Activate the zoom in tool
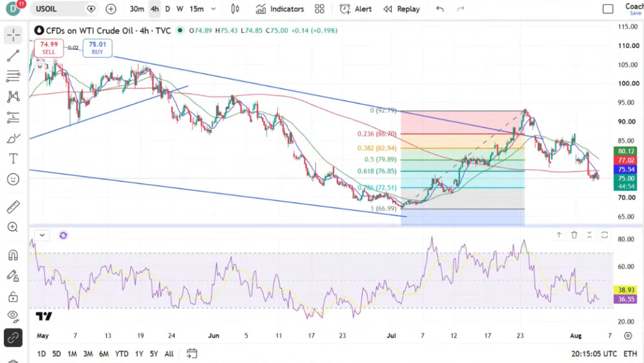Screen dimensions: 644x363 [x=13, y=227]
